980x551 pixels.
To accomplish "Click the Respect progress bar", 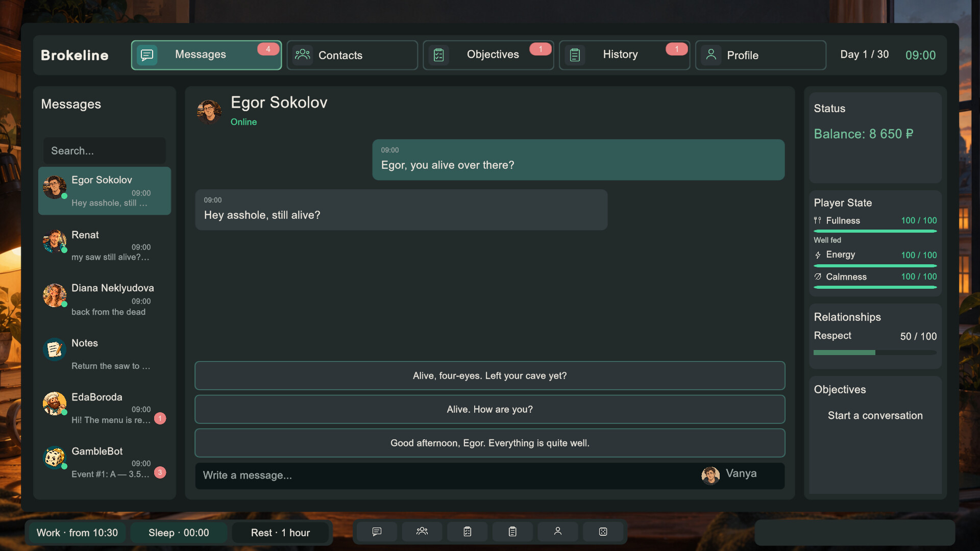I will click(x=875, y=353).
